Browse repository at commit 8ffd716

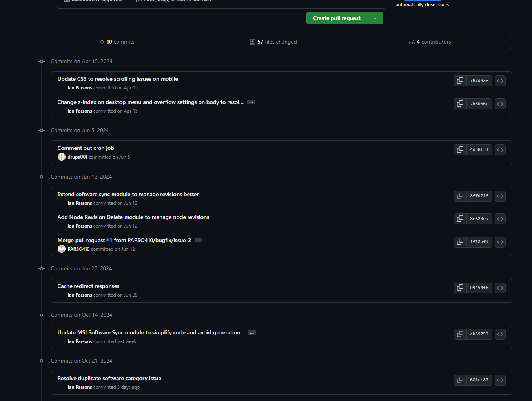[500, 196]
